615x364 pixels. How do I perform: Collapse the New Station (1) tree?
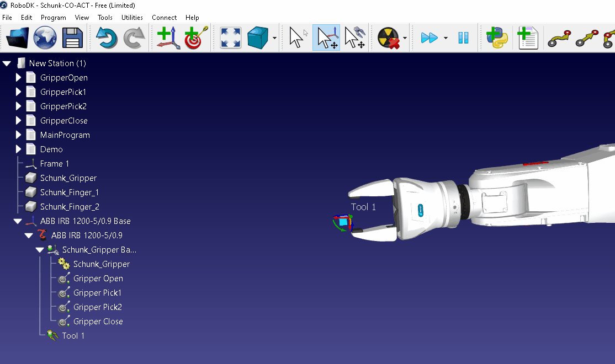click(x=7, y=63)
